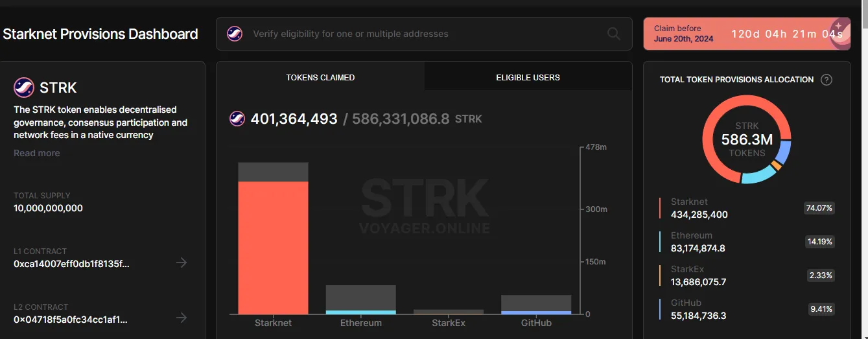Click total supply value 10,000,000,000
The image size is (868, 339).
48,208
